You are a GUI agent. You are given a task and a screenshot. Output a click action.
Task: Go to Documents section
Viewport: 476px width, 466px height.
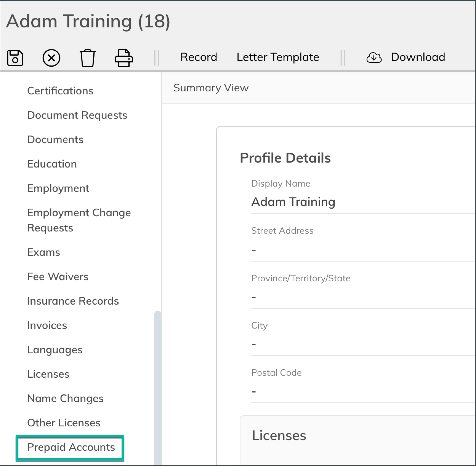(55, 140)
